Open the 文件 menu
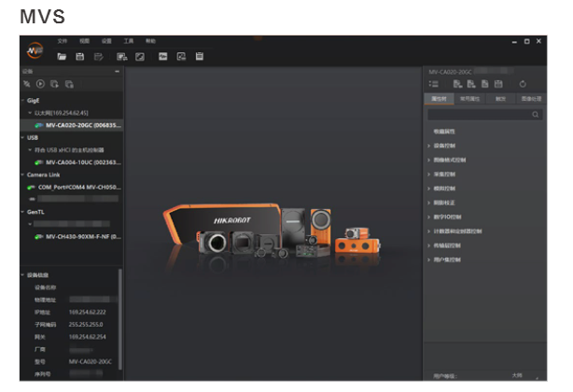The width and height of the screenshot is (573, 392). 63,41
